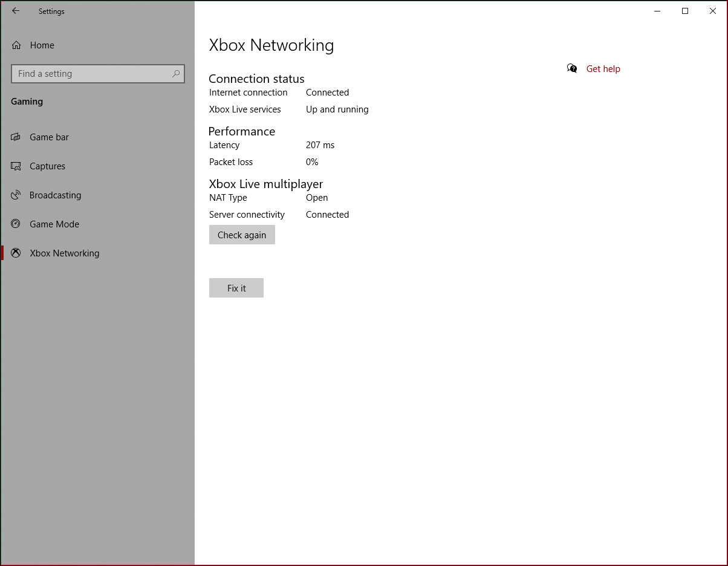This screenshot has width=728, height=566.
Task: Go to Captures settings
Action: 47,166
